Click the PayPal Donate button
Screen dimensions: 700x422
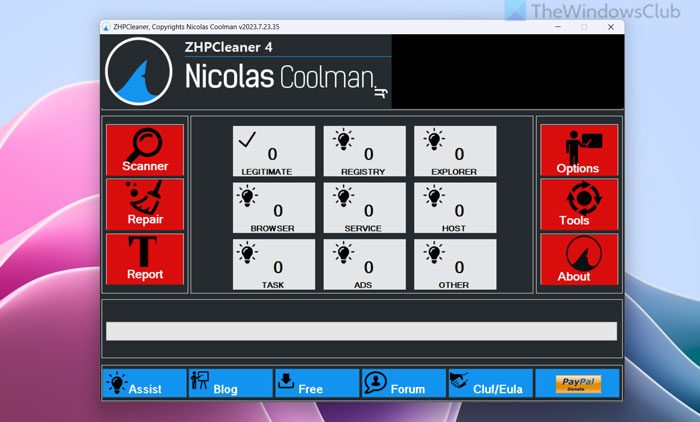tap(578, 383)
